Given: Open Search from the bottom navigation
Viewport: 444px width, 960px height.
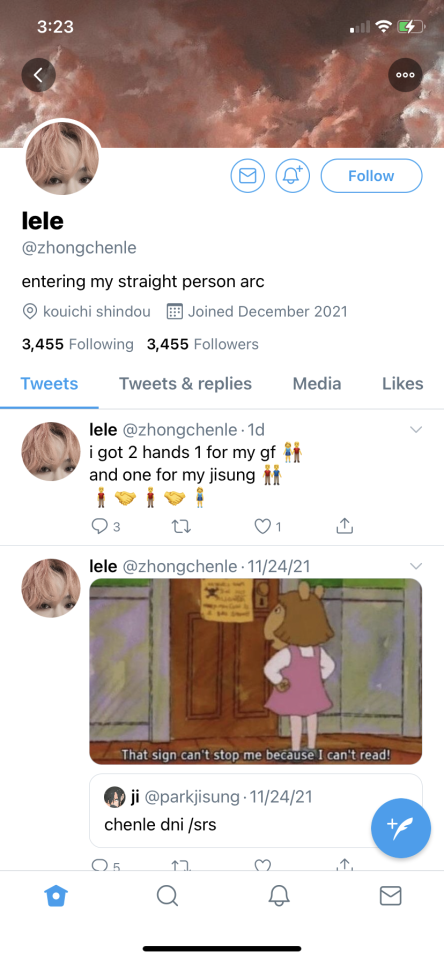Looking at the screenshot, I should [167, 896].
